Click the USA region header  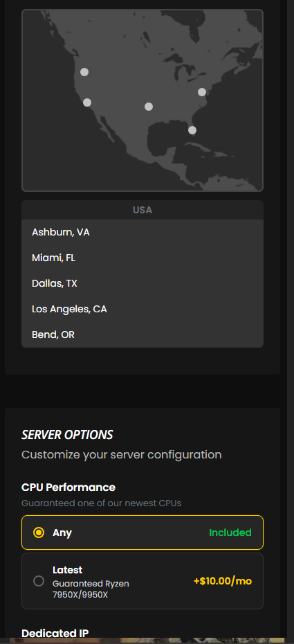(143, 210)
